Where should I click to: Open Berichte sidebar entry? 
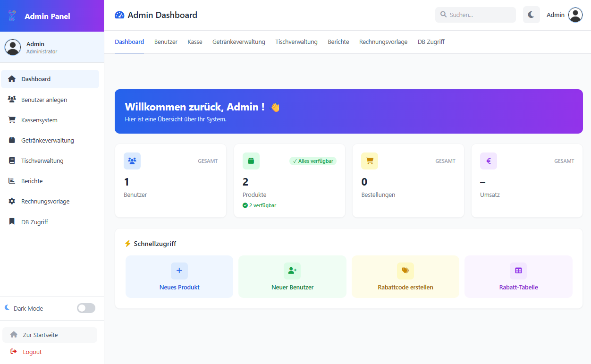pyautogui.click(x=50, y=181)
